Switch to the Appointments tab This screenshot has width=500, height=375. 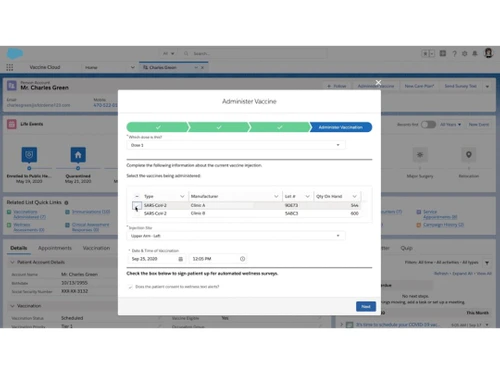[x=55, y=248]
